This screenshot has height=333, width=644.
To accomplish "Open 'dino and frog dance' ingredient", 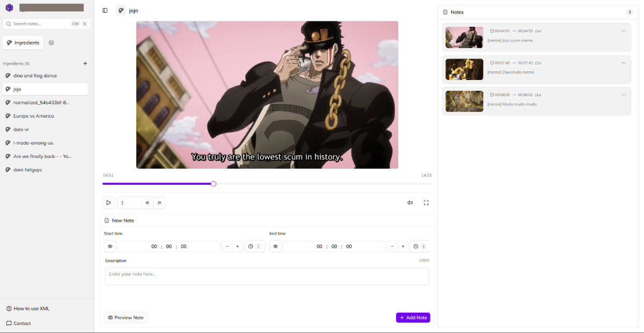I will (44, 76).
